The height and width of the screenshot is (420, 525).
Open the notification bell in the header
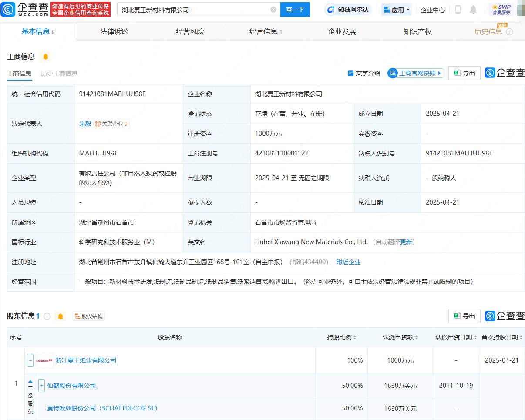(473, 10)
